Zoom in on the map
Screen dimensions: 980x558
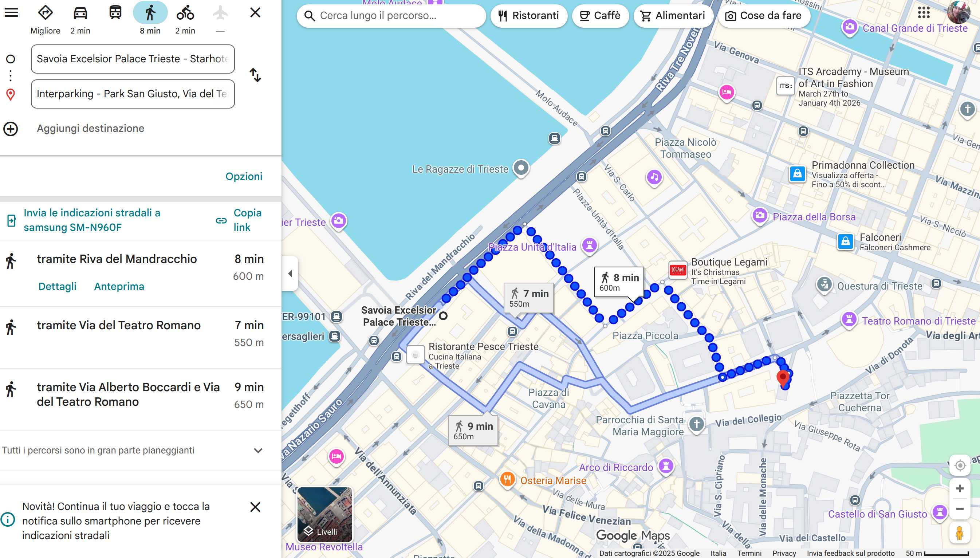click(959, 489)
